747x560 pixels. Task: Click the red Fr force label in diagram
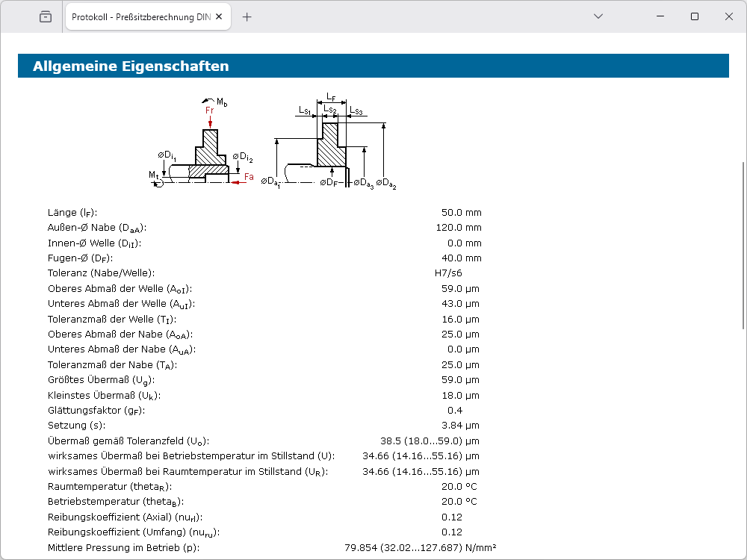(x=210, y=111)
